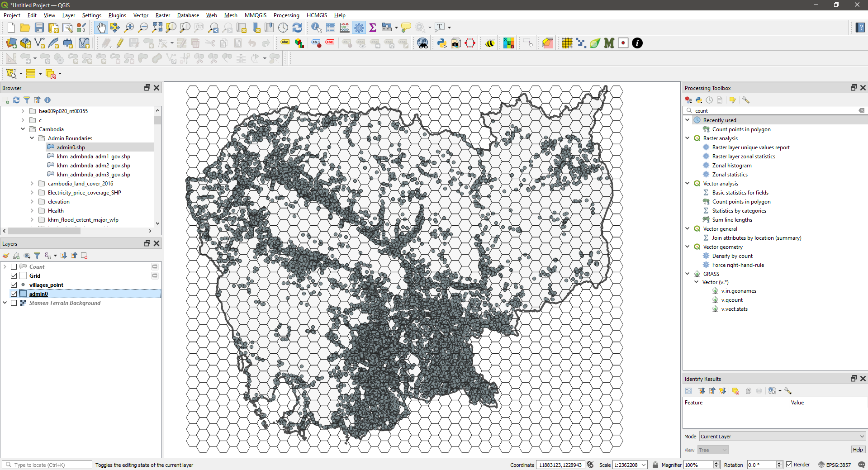Click the Magnifier spin box arrows
Image resolution: width=868 pixels, height=470 pixels.
(716, 465)
